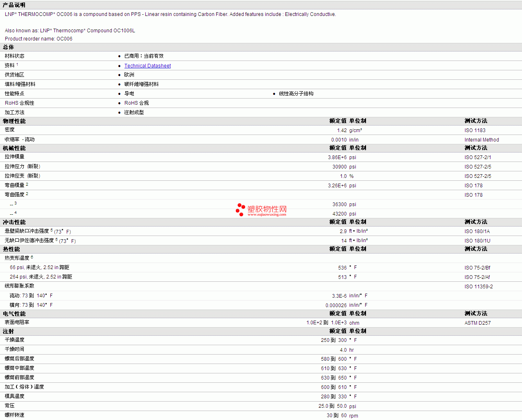Click tensile stress value 30900
The image size is (522, 420).
click(339, 167)
